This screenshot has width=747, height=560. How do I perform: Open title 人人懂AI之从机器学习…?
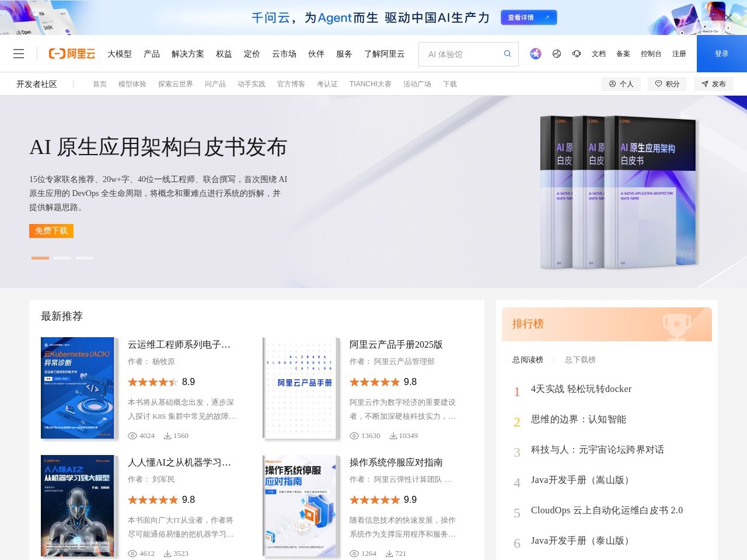point(179,463)
